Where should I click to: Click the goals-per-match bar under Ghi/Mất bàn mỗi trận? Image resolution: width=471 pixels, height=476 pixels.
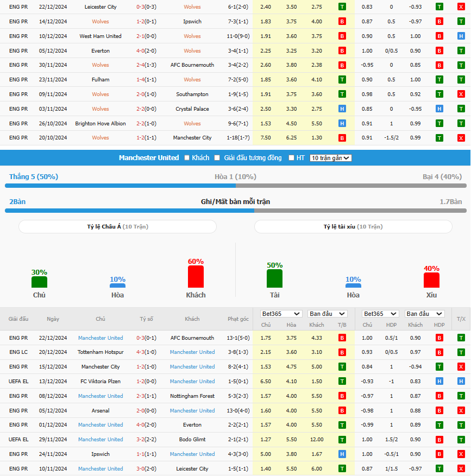[x=236, y=211]
